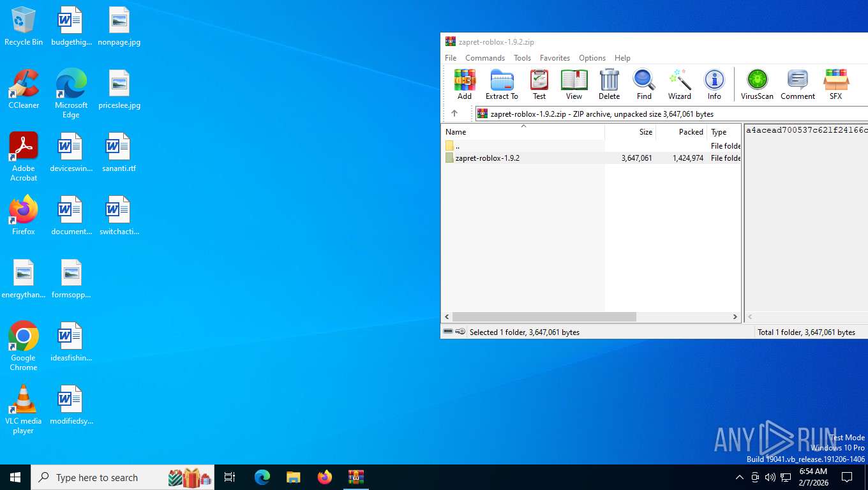Open Recycle Bin desktop icon

click(x=24, y=27)
